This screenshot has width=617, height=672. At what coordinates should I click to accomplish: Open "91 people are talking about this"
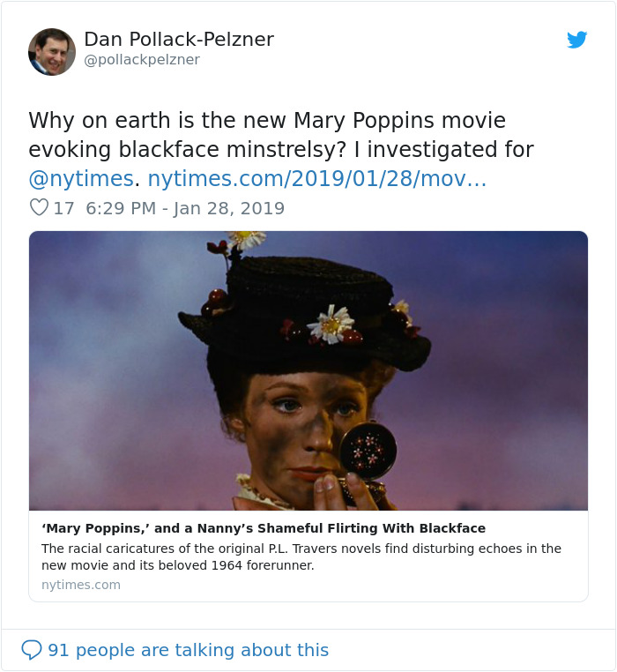(x=188, y=650)
